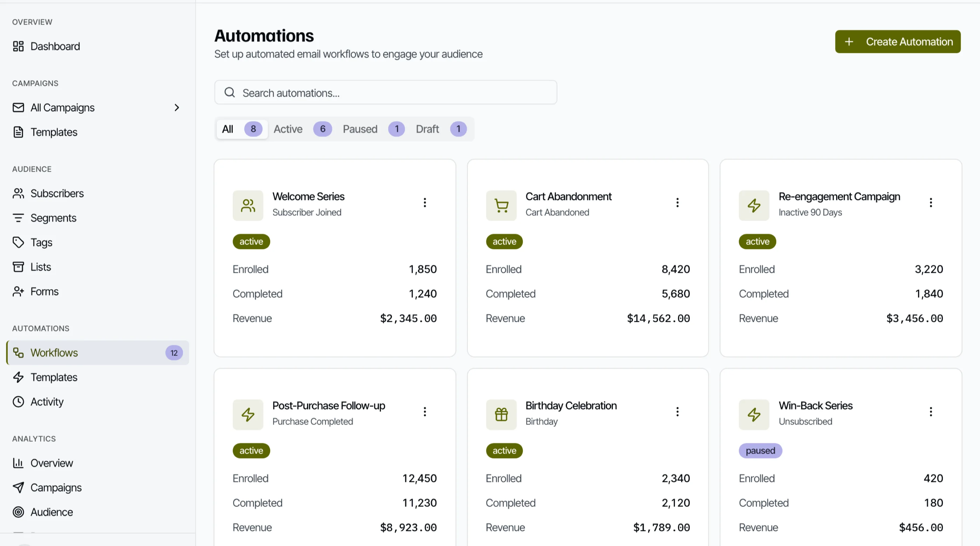Click the Cart Abandonment cart icon
980x546 pixels.
501,206
